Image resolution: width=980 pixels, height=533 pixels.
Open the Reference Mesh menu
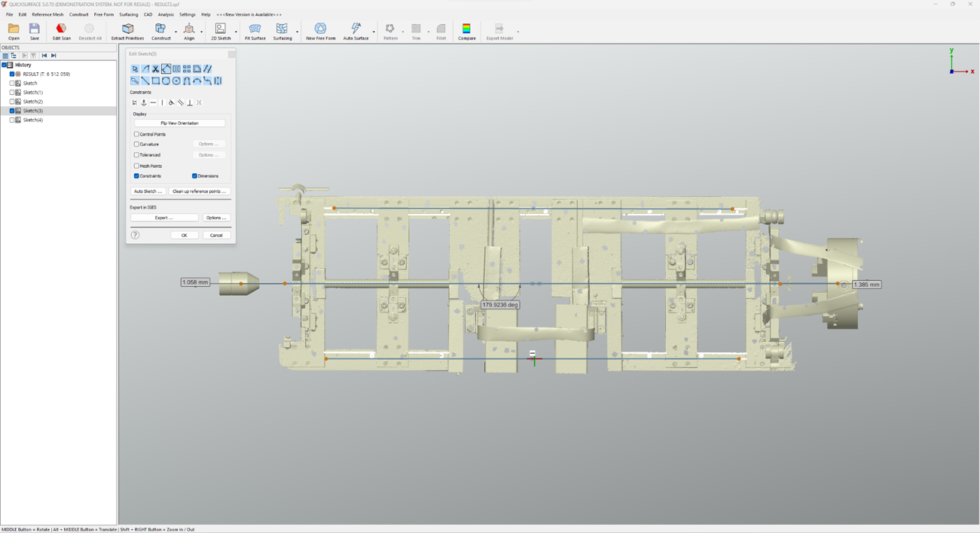pyautogui.click(x=47, y=14)
